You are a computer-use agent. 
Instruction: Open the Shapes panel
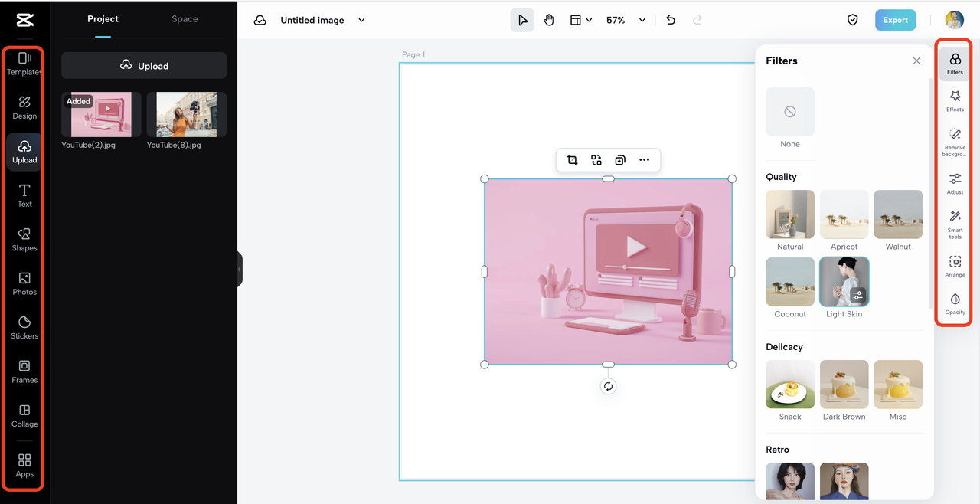tap(24, 240)
